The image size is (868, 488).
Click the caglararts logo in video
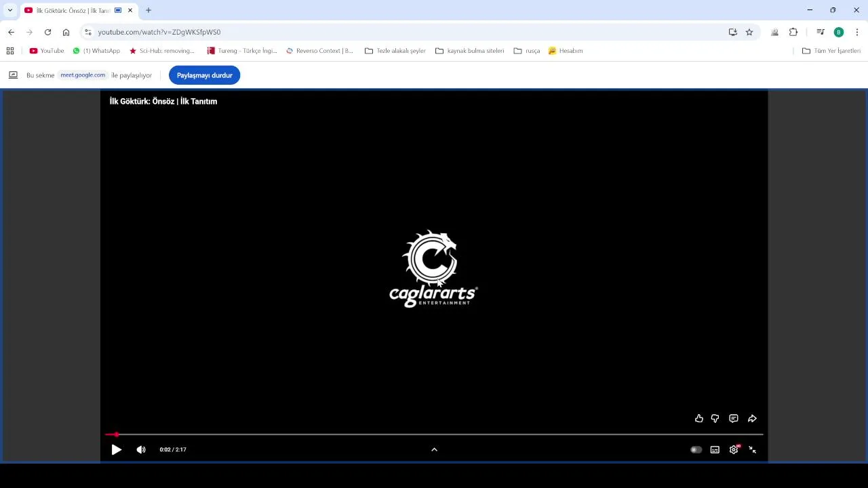433,268
